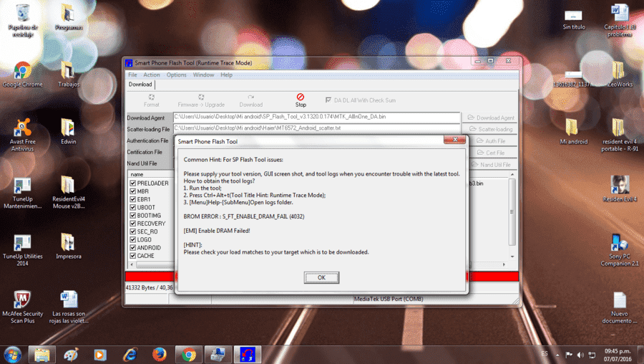This screenshot has width=644, height=364.
Task: Toggle the CACHE partition checkbox
Action: click(132, 255)
